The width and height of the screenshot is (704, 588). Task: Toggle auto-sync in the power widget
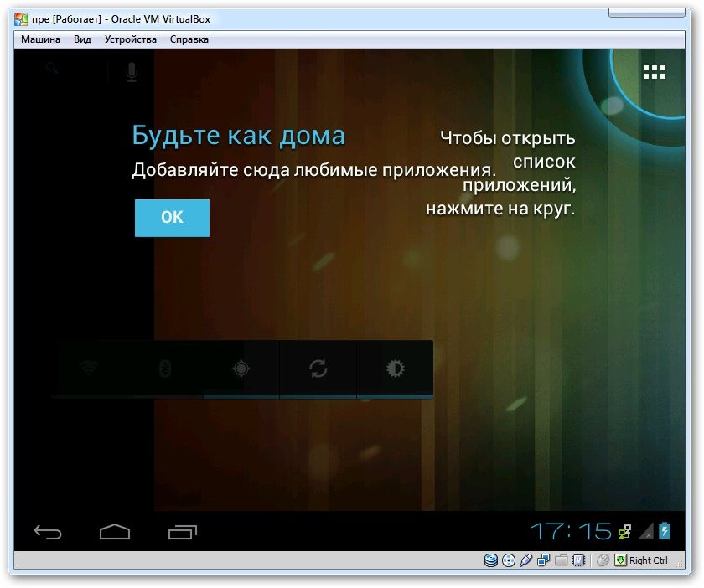[318, 369]
